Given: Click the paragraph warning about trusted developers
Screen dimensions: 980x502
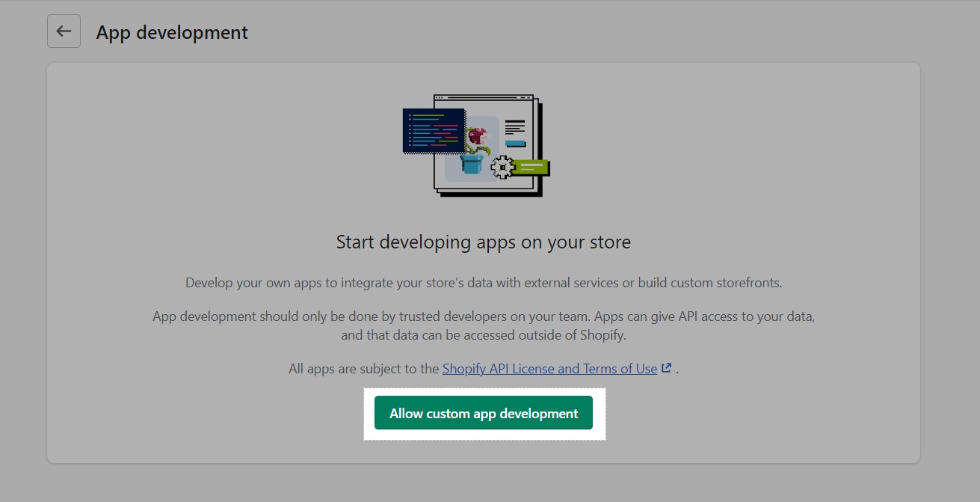Looking at the screenshot, I should [482, 325].
